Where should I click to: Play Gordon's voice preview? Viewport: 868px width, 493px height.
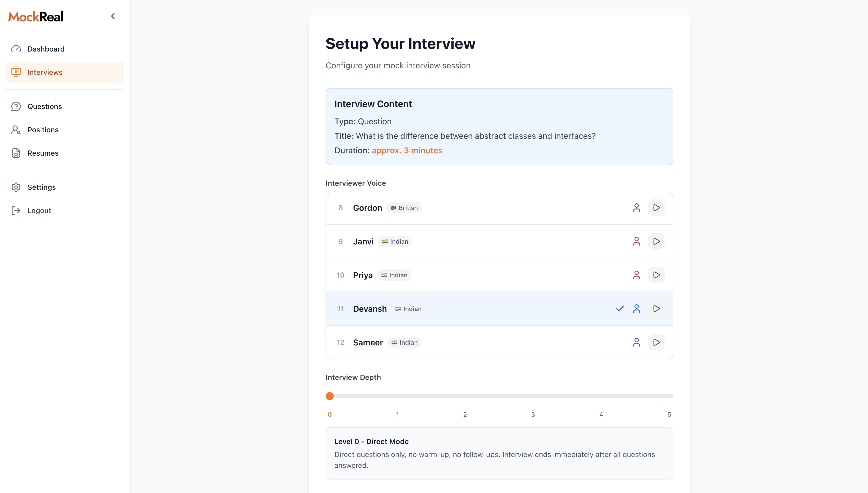pyautogui.click(x=656, y=208)
